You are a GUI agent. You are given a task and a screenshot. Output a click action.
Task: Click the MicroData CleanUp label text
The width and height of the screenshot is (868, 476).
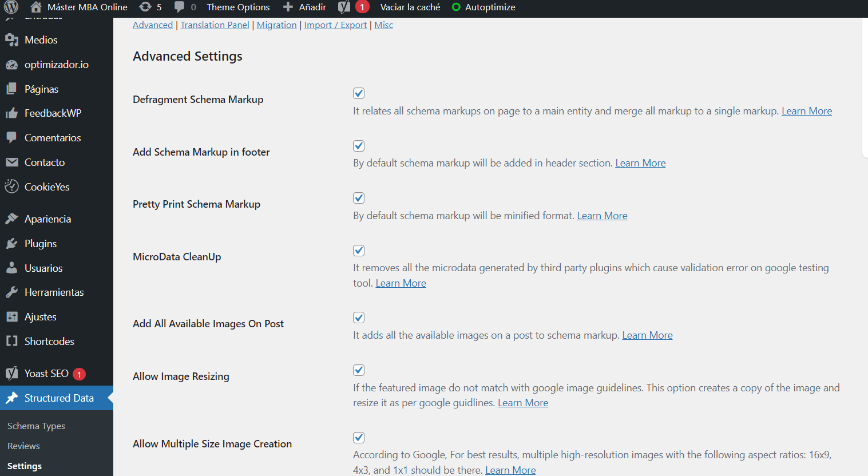coord(177,257)
